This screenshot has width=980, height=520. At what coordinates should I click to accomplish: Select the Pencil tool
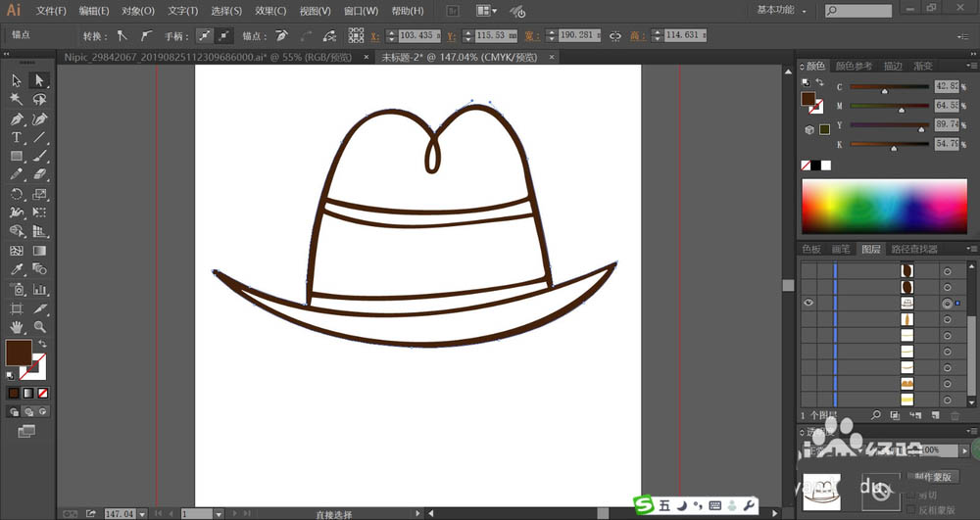click(x=17, y=174)
